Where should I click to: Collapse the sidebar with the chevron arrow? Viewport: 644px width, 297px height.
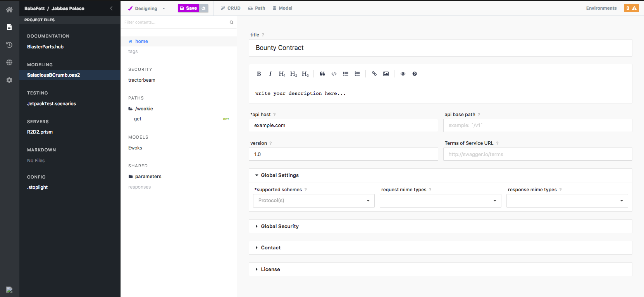point(111,8)
